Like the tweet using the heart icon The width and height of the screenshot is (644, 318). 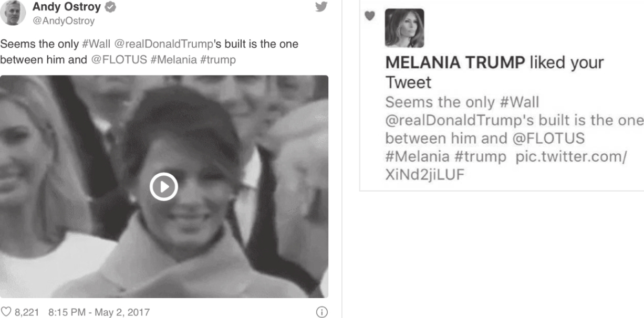click(x=5, y=312)
